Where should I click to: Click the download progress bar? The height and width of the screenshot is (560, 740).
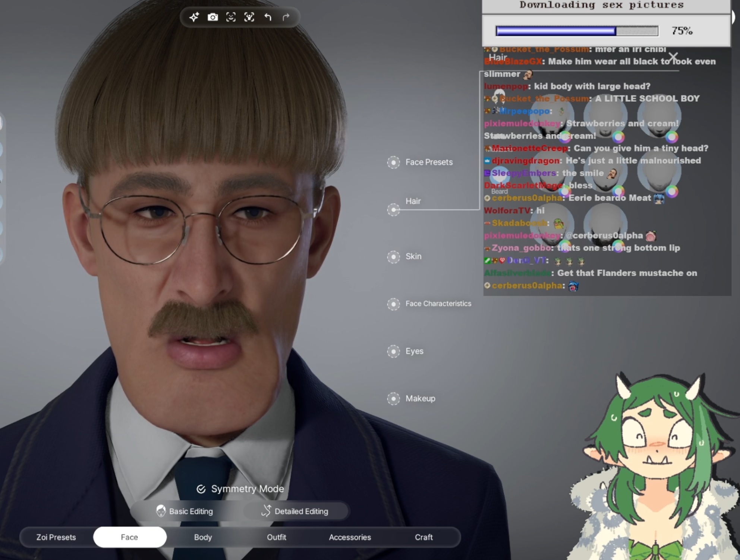[x=576, y=31]
